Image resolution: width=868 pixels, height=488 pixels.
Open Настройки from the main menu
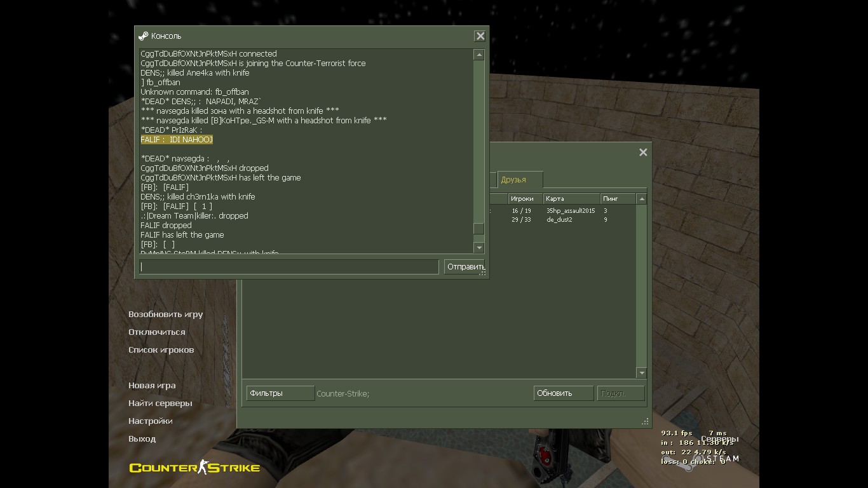click(x=151, y=421)
